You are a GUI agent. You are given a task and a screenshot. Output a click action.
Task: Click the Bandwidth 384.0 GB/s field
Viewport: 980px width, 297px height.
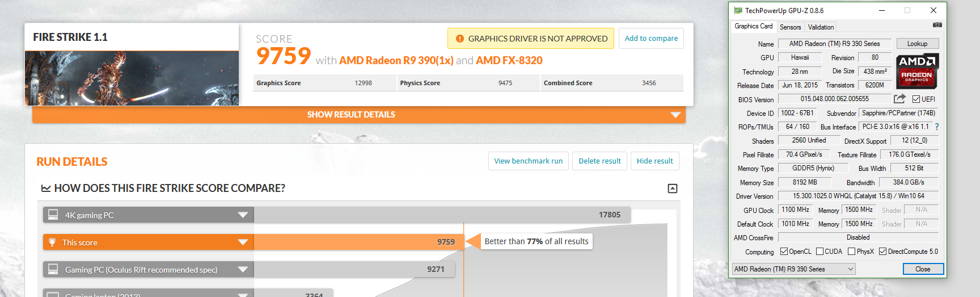coord(909,182)
